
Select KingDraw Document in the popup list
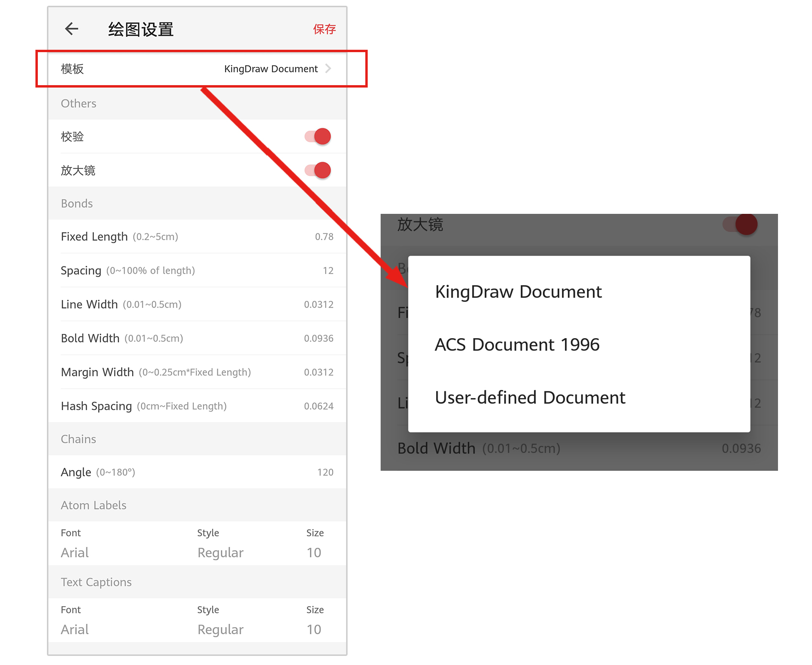518,292
